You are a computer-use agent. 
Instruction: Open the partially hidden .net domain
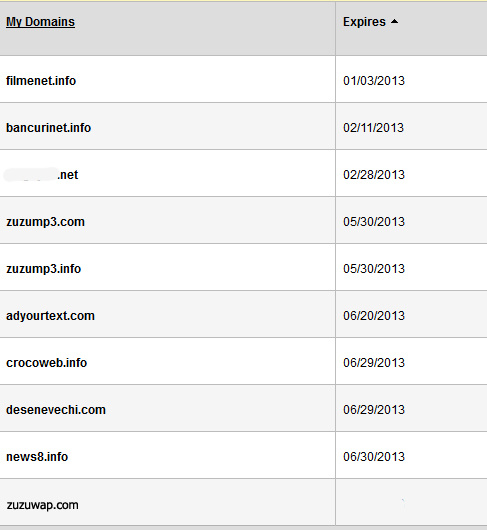click(41, 175)
